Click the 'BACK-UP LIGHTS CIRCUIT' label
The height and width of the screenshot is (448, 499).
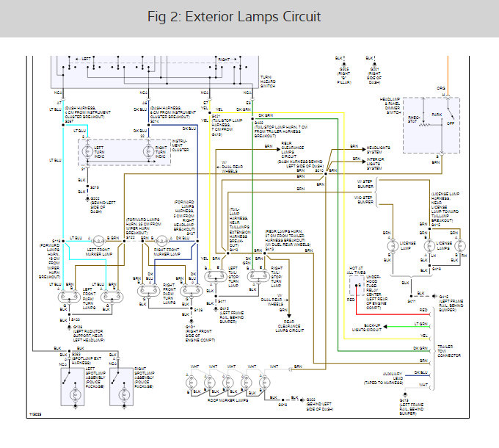click(367, 328)
